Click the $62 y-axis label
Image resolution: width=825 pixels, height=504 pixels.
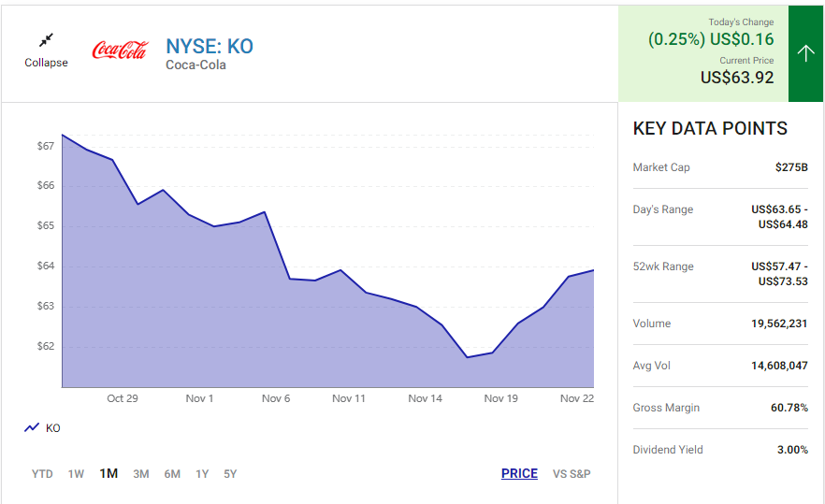pos(46,346)
